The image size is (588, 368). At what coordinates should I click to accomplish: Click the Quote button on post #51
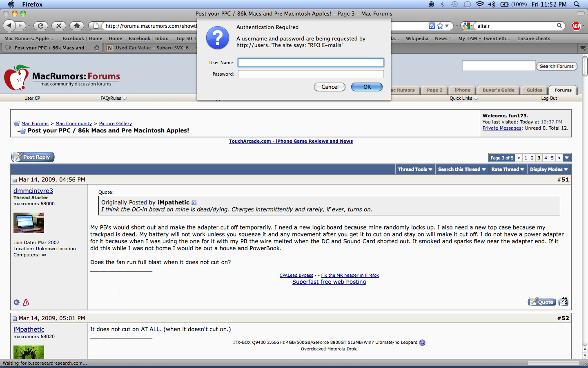pyautogui.click(x=542, y=302)
